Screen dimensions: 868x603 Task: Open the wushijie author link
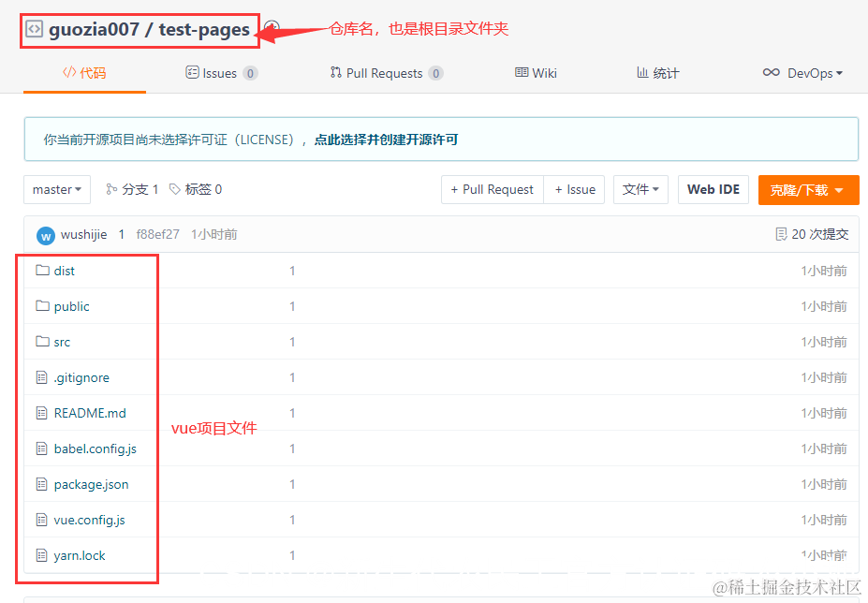pos(83,235)
